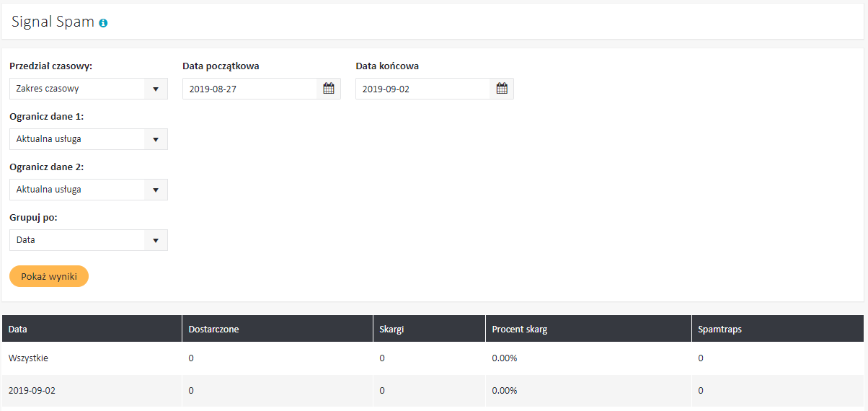Expand the Przedział czasowy dropdown
Image resolution: width=868 pixels, height=411 pixels.
88,89
